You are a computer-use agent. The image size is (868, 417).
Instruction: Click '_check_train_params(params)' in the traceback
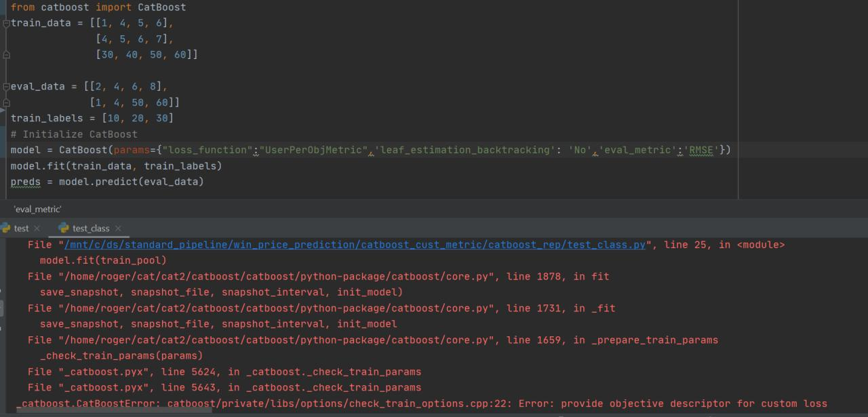point(121,356)
